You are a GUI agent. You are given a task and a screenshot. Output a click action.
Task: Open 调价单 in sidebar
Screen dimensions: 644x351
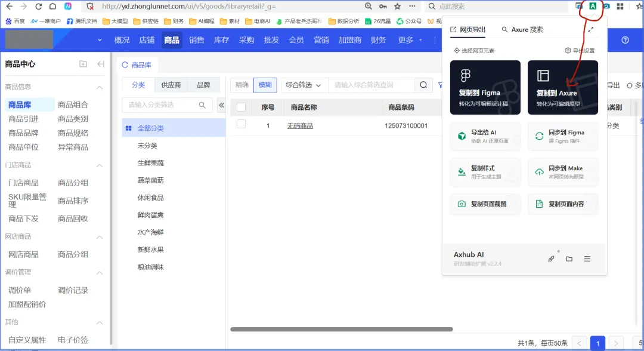pos(20,290)
